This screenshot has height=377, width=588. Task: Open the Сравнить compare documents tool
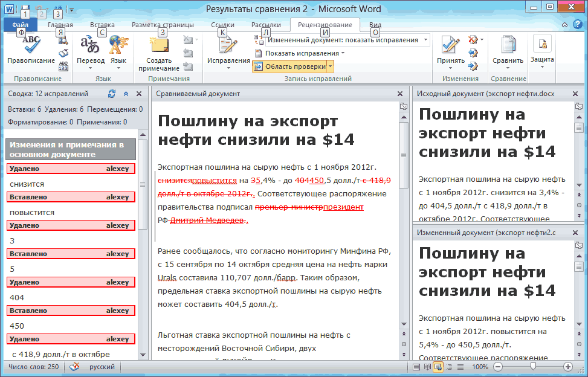pyautogui.click(x=508, y=52)
